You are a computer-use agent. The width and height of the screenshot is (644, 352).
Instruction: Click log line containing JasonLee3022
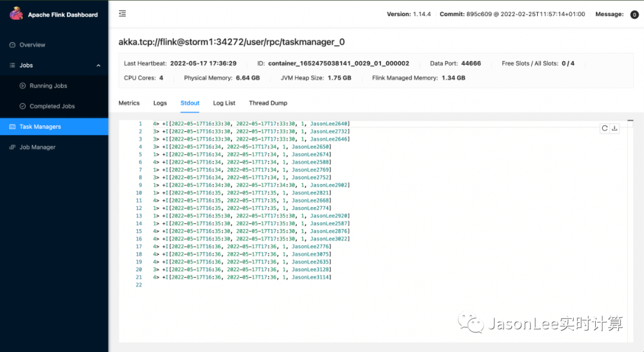click(x=252, y=239)
